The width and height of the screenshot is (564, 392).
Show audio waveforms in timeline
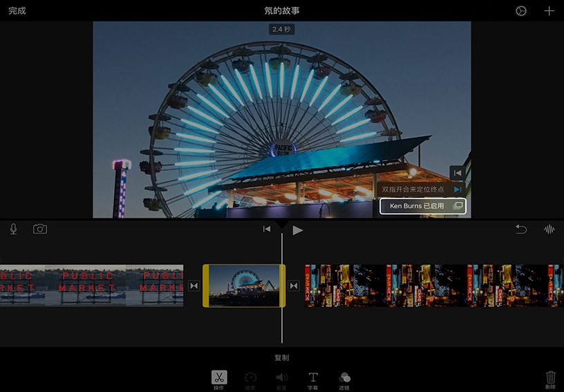point(549,230)
